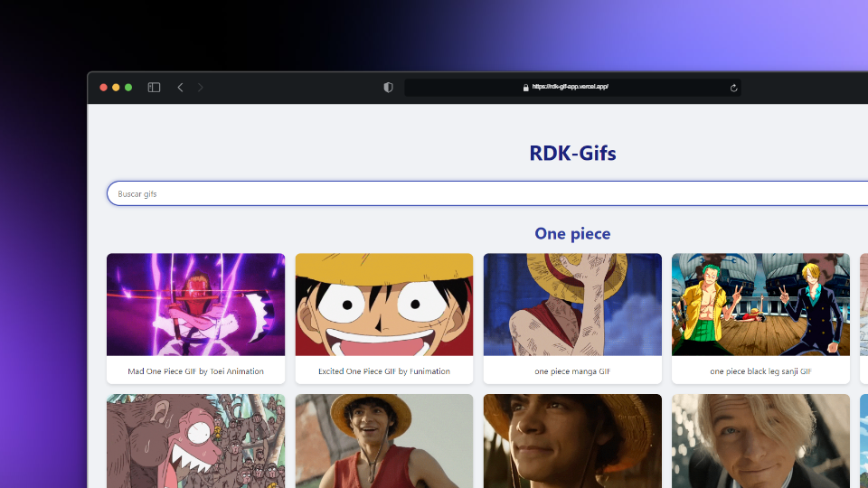Open the live-action Luffy close-up face GIF
Image resolution: width=868 pixels, height=488 pixels.
(x=572, y=441)
